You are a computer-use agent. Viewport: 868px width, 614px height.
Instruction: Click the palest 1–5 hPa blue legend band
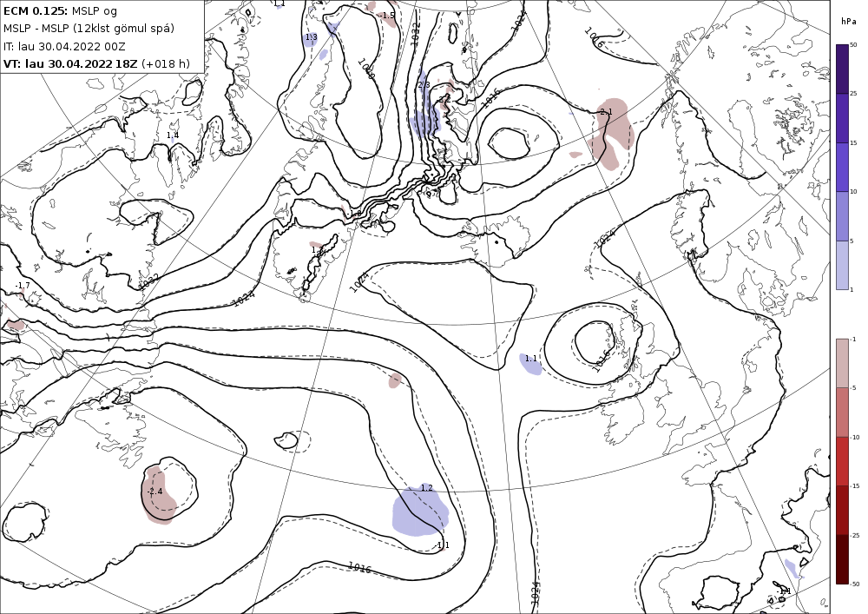point(842,265)
